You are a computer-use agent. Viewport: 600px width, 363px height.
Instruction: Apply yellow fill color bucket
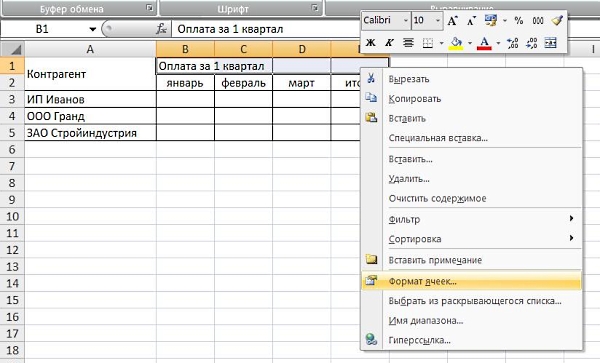[x=456, y=43]
